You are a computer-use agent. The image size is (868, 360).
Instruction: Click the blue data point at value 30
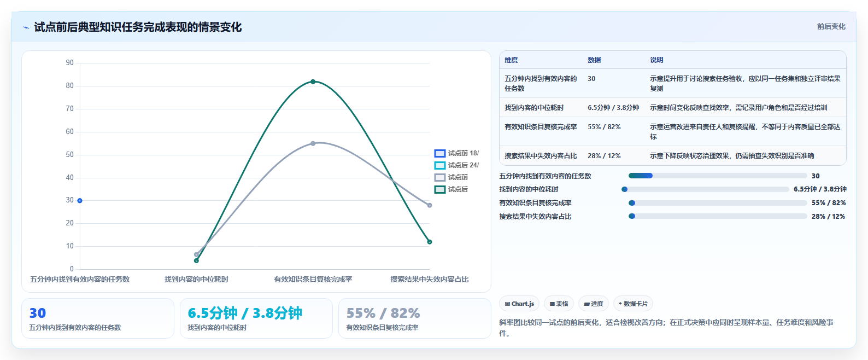tap(80, 201)
